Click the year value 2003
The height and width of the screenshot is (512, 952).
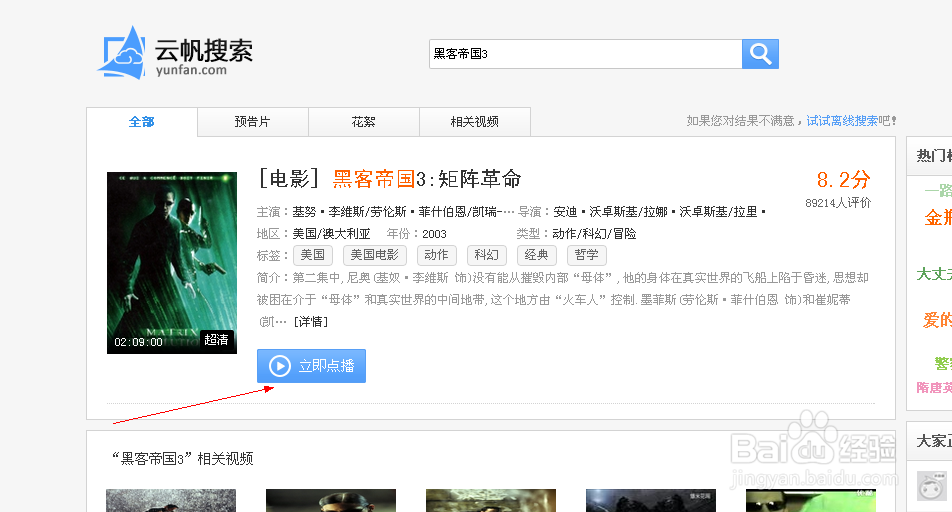(434, 234)
